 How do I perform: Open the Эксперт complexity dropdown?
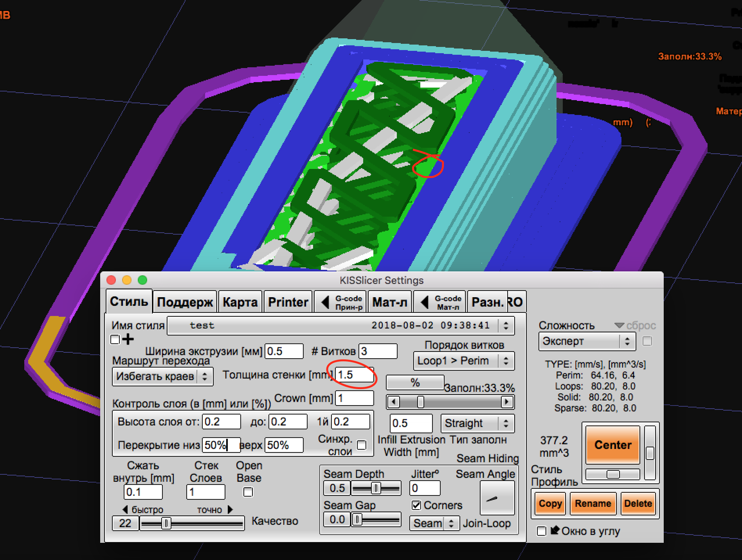pyautogui.click(x=587, y=341)
